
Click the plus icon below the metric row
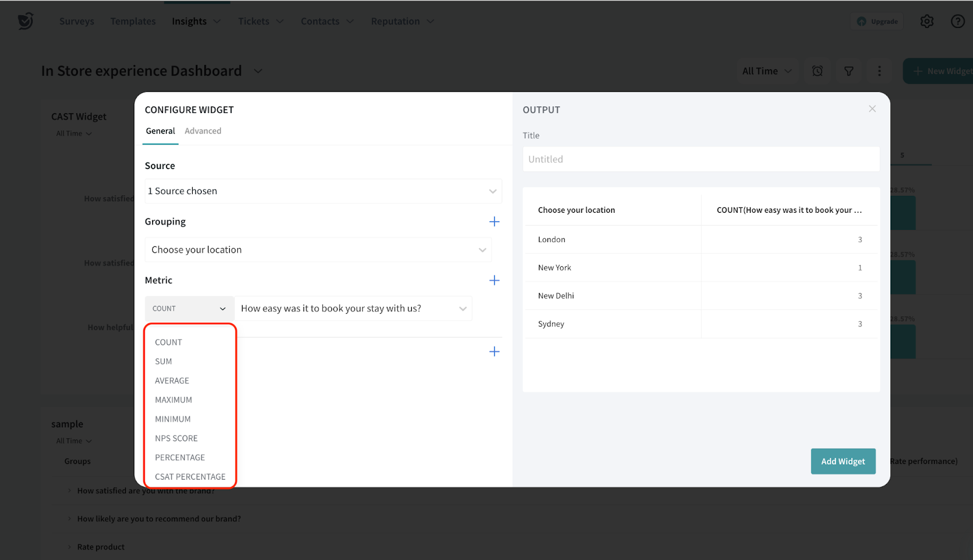pos(494,351)
